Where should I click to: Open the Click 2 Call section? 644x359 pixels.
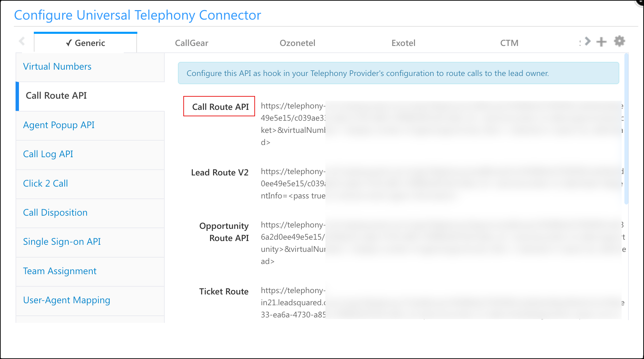pyautogui.click(x=45, y=183)
